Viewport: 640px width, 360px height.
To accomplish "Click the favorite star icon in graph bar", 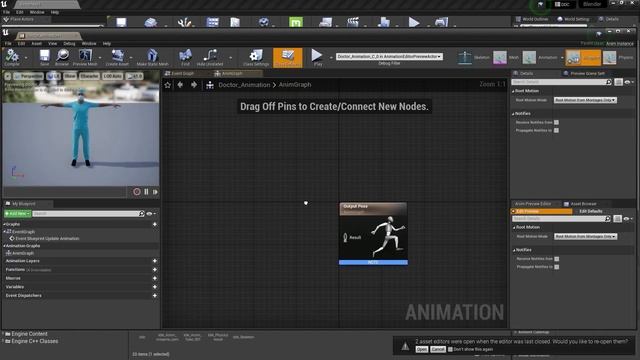I will click(168, 85).
